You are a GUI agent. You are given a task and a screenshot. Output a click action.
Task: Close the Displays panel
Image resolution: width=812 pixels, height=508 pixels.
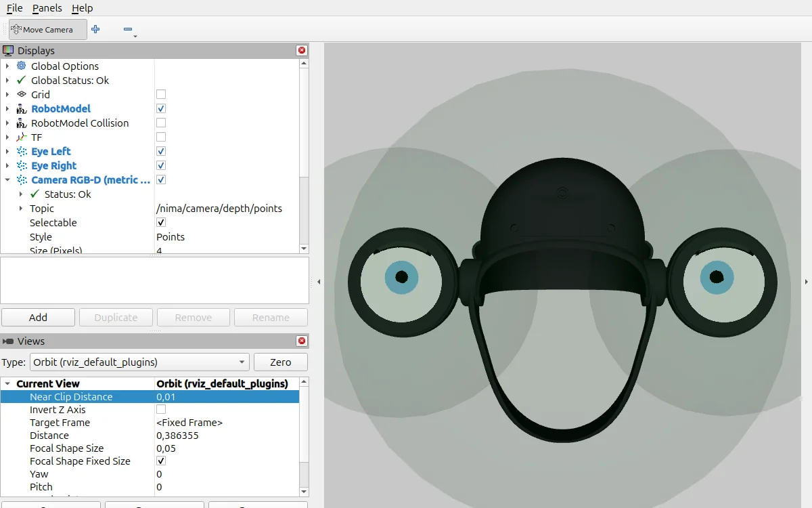coord(302,50)
